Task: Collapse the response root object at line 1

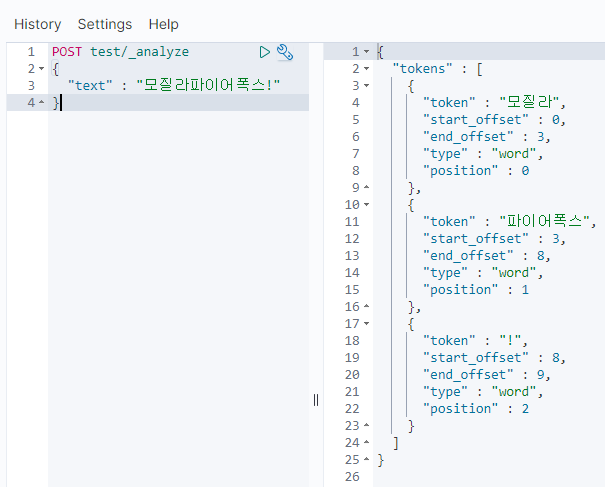Action: (366, 52)
